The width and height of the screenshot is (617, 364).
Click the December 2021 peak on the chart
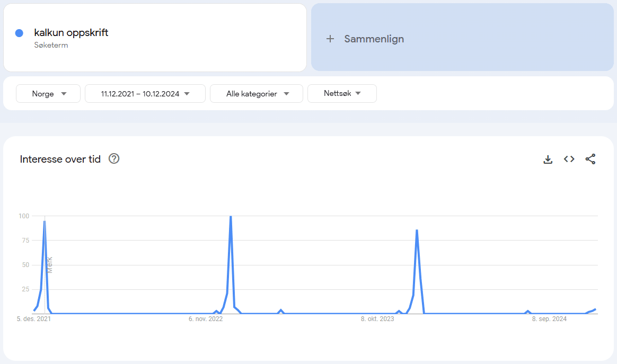click(45, 222)
